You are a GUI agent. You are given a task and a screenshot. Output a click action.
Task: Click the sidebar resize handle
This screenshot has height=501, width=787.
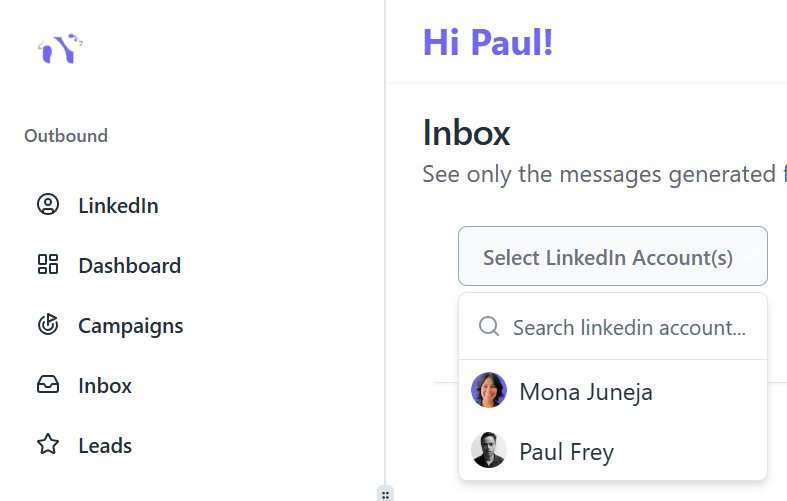[x=385, y=494]
